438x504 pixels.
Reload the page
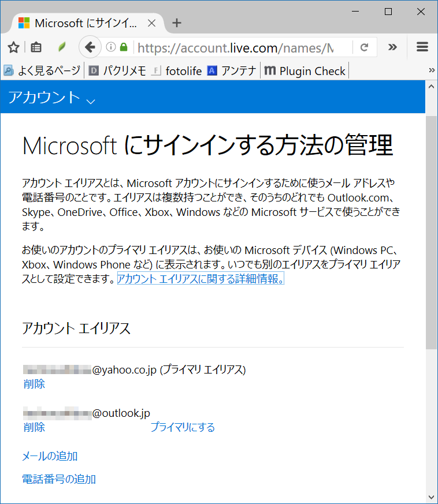pyautogui.click(x=364, y=47)
